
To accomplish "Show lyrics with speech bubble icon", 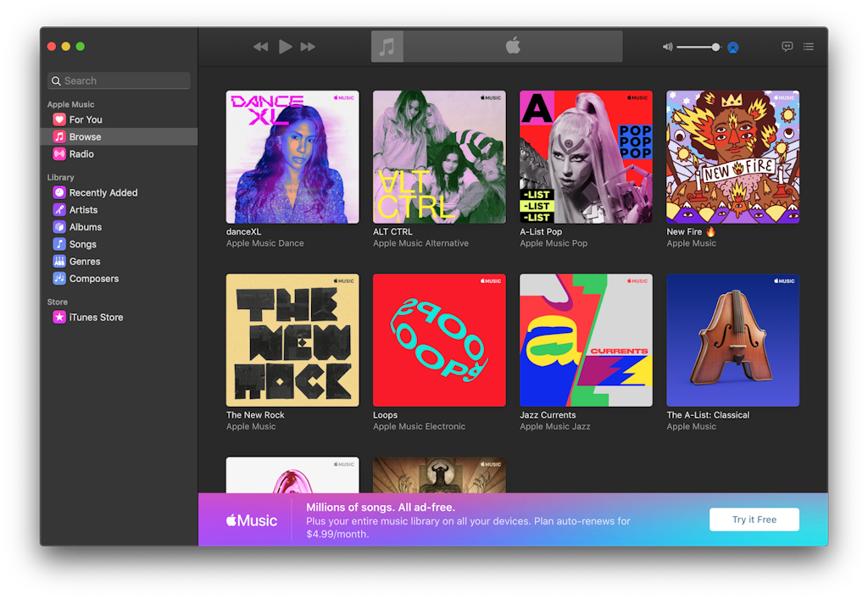I will click(787, 47).
